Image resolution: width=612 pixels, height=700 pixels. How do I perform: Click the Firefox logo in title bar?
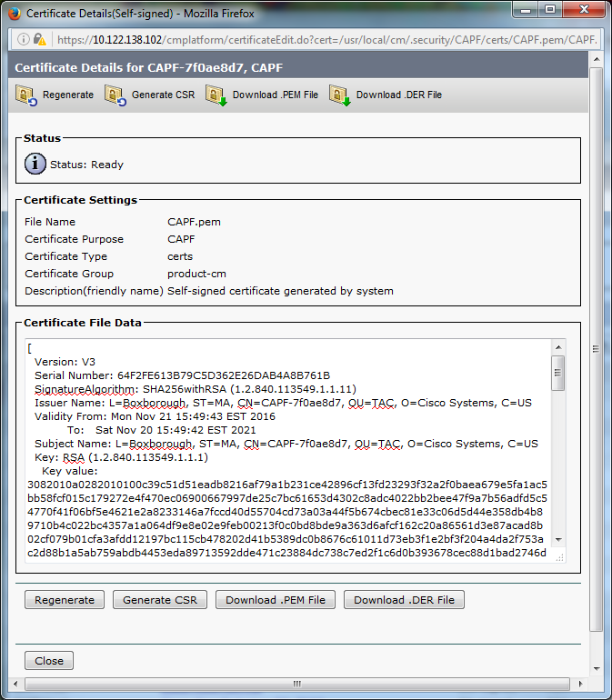click(x=15, y=14)
